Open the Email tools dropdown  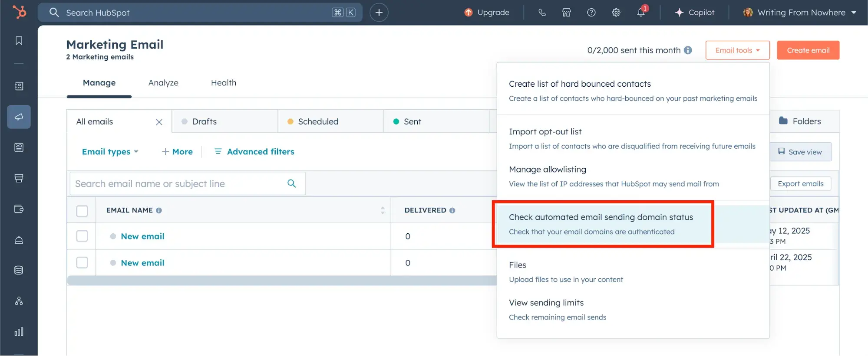tap(737, 50)
